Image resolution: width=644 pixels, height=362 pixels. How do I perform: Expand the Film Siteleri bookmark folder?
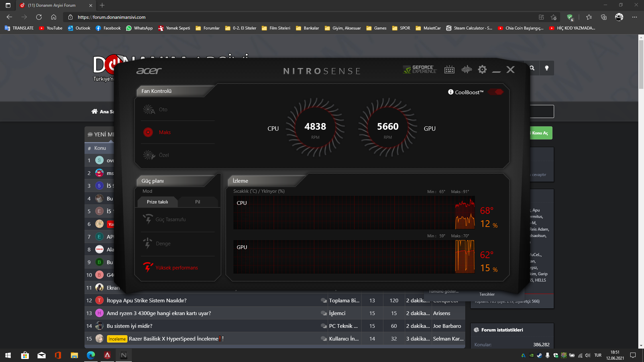click(x=276, y=28)
